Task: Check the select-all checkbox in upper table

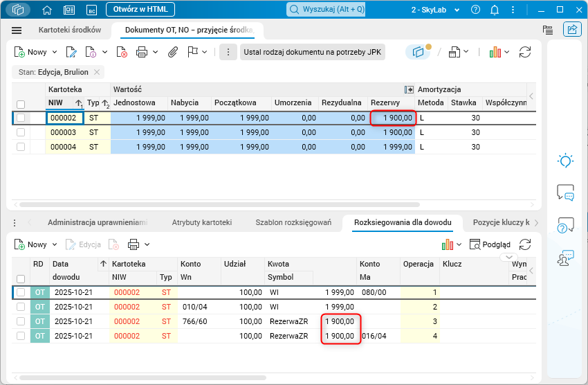Action: 21,104
